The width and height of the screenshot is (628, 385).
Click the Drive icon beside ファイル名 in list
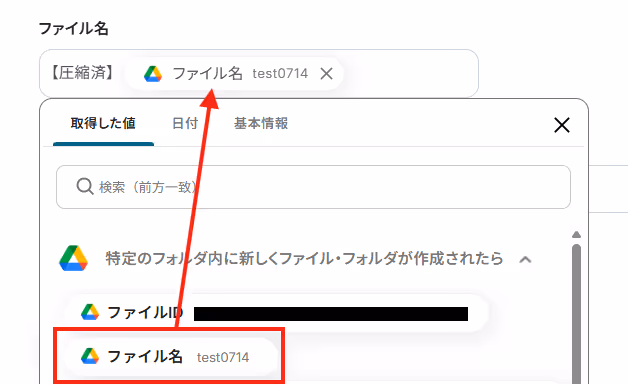(x=90, y=356)
